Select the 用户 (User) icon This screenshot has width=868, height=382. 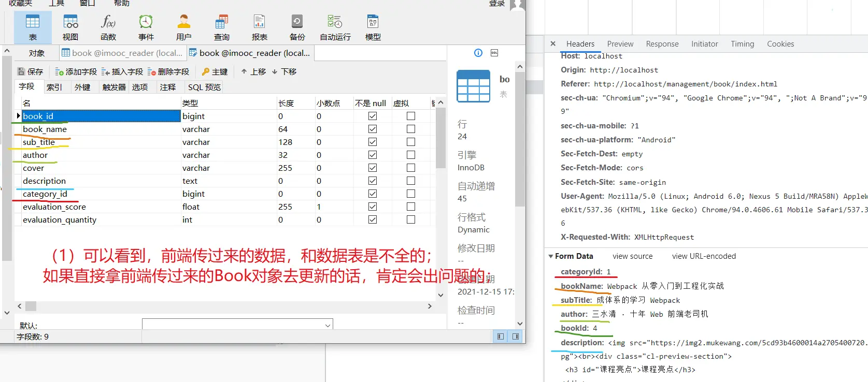184,27
